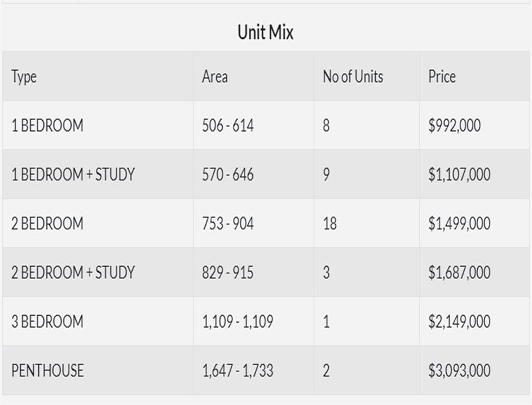The height and width of the screenshot is (405, 532).
Task: Click the 18 units count cell
Action: coord(329,224)
